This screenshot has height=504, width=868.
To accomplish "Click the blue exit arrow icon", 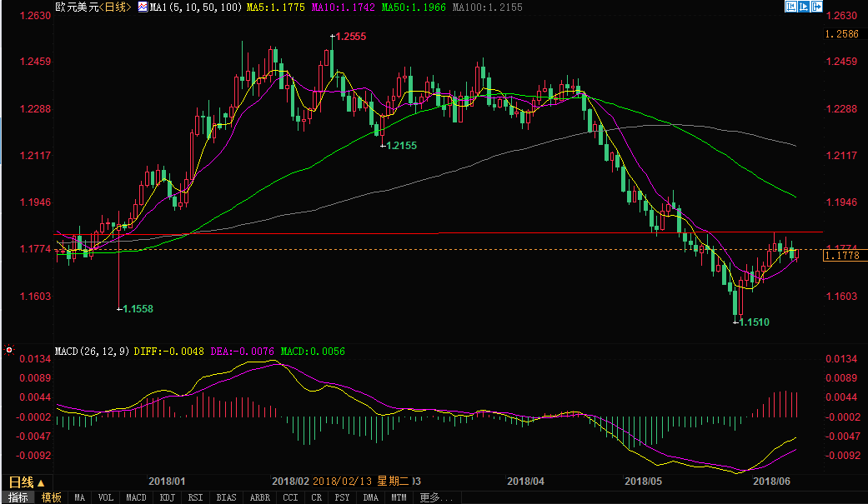I will (x=818, y=7).
